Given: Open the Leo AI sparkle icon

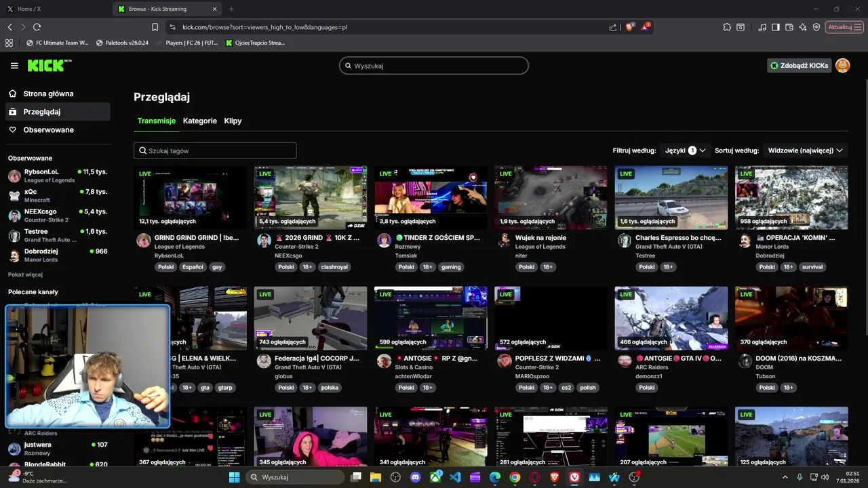Looking at the screenshot, I should point(803,27).
